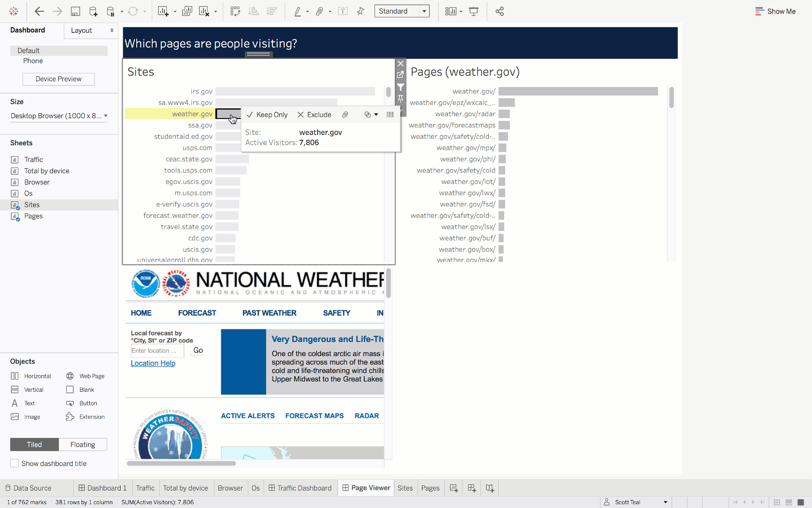The image size is (812, 508).
Task: Open the Browser sheet tab
Action: (x=230, y=488)
